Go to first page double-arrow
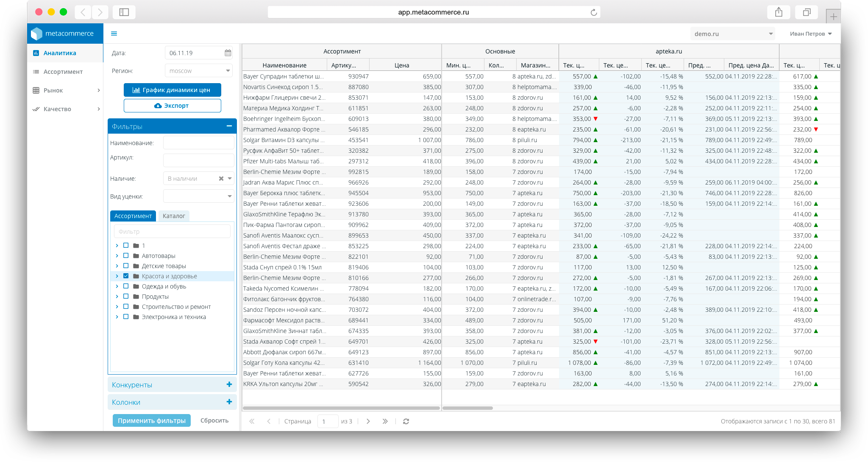The image size is (868, 462). click(x=252, y=421)
